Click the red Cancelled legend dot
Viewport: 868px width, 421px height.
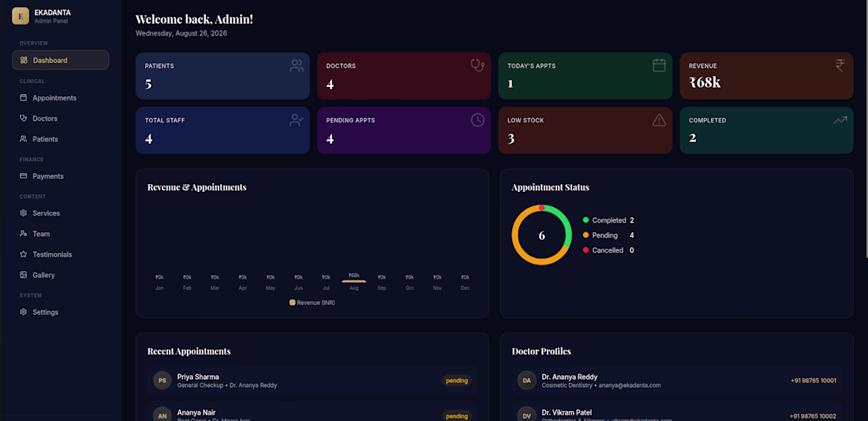(x=586, y=250)
